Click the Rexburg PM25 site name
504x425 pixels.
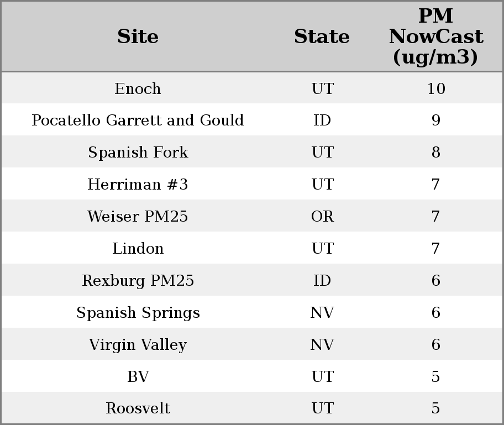[x=138, y=281]
